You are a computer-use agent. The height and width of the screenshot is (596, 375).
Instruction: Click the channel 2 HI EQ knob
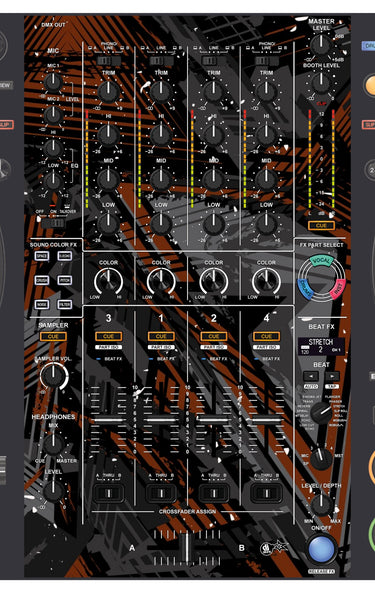pyautogui.click(x=214, y=135)
